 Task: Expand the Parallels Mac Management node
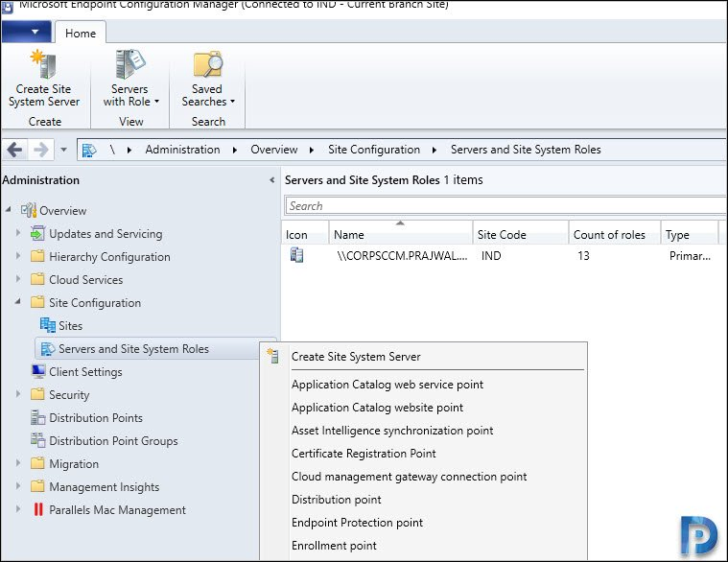pyautogui.click(x=18, y=508)
